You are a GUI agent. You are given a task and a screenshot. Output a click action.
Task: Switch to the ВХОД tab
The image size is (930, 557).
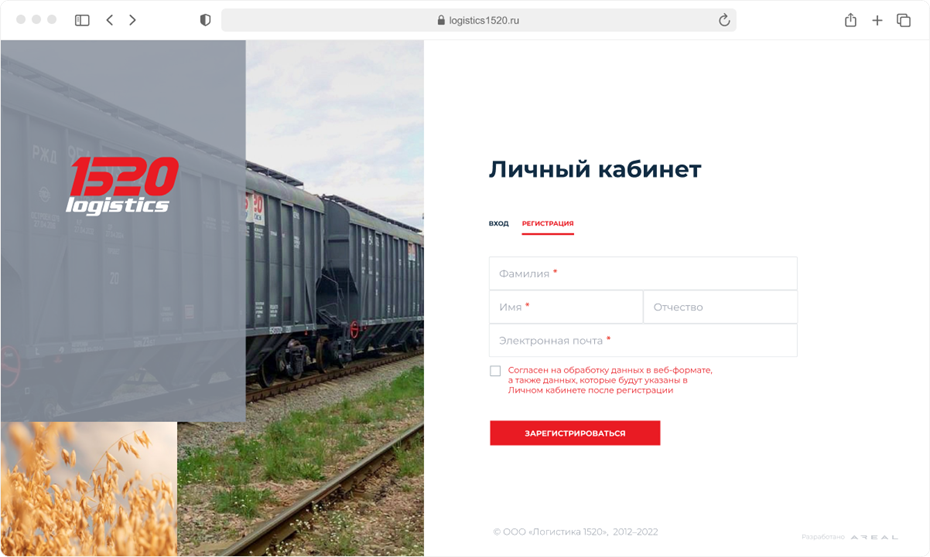[499, 224]
